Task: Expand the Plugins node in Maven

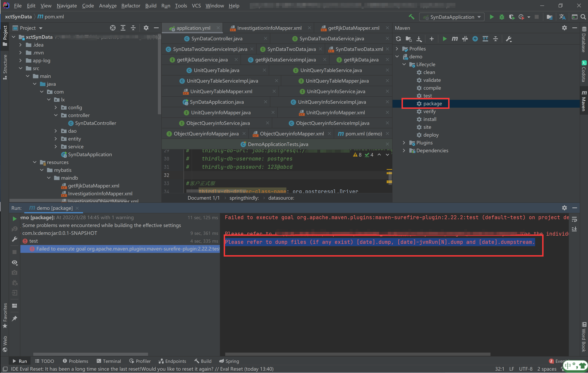Action: (404, 143)
